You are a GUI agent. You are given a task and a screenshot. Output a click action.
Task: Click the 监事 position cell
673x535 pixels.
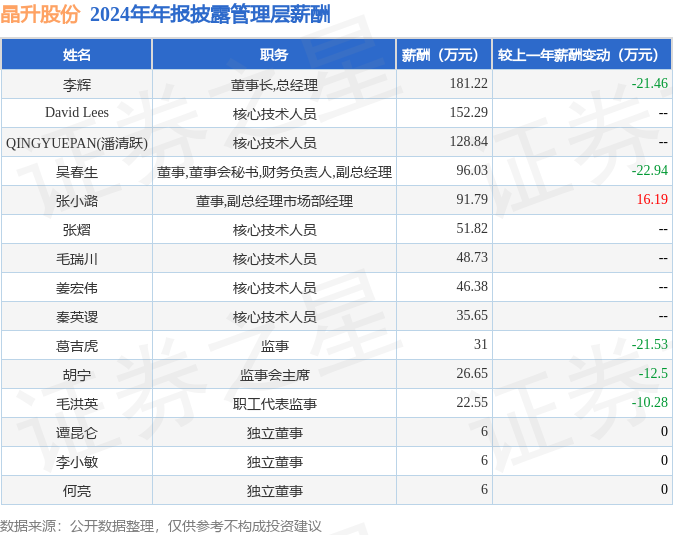[x=274, y=346]
